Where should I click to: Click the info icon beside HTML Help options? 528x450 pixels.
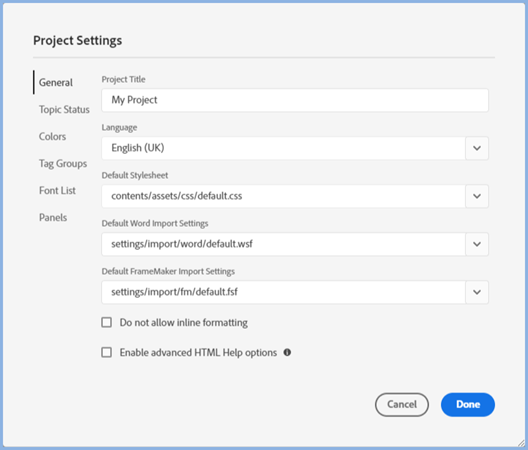[x=287, y=352]
